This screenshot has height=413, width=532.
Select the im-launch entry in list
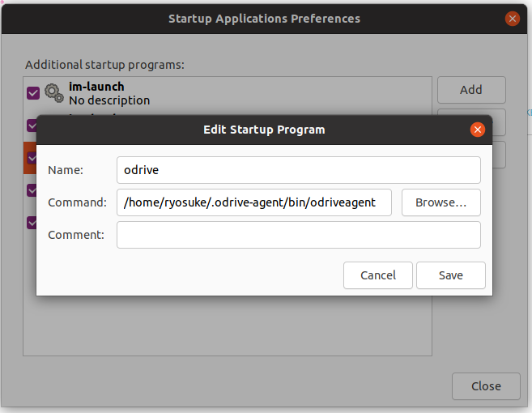(228, 93)
